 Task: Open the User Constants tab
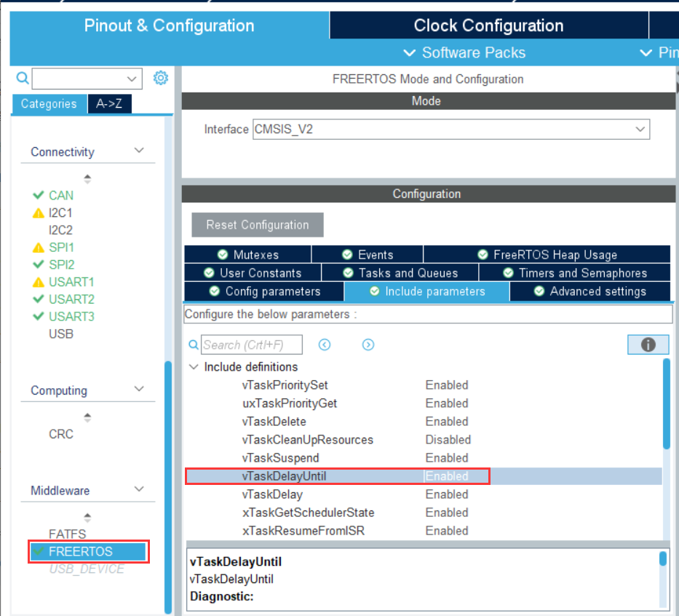click(253, 273)
